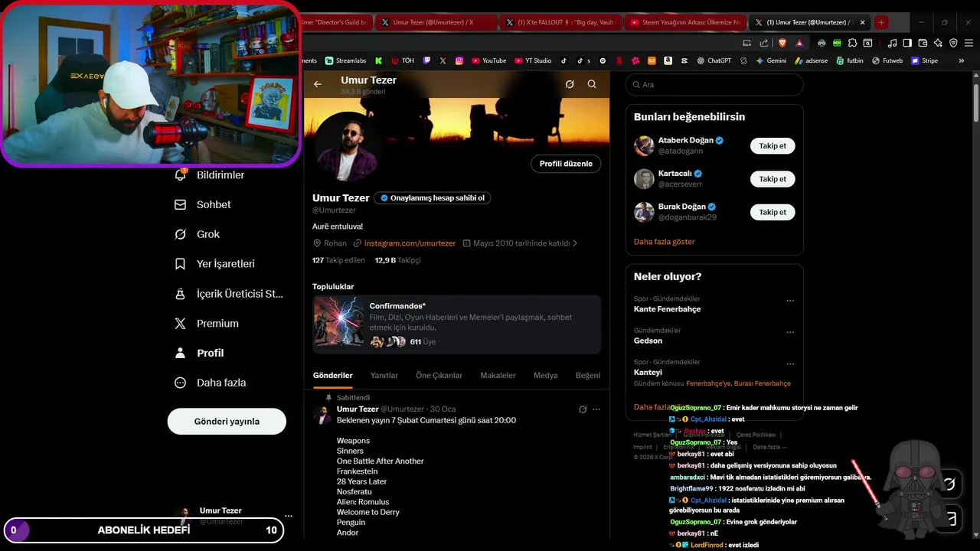Open Streamlabs bookmark
Viewport: 980px width, 551px height.
[345, 60]
